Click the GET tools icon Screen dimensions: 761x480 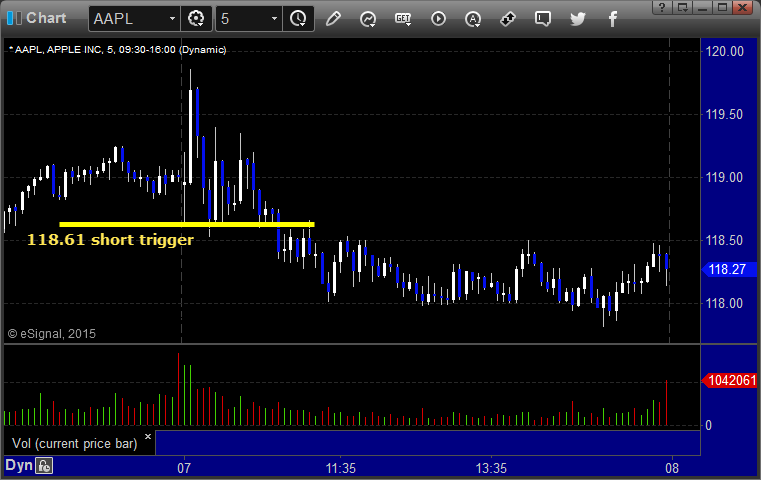click(403, 19)
